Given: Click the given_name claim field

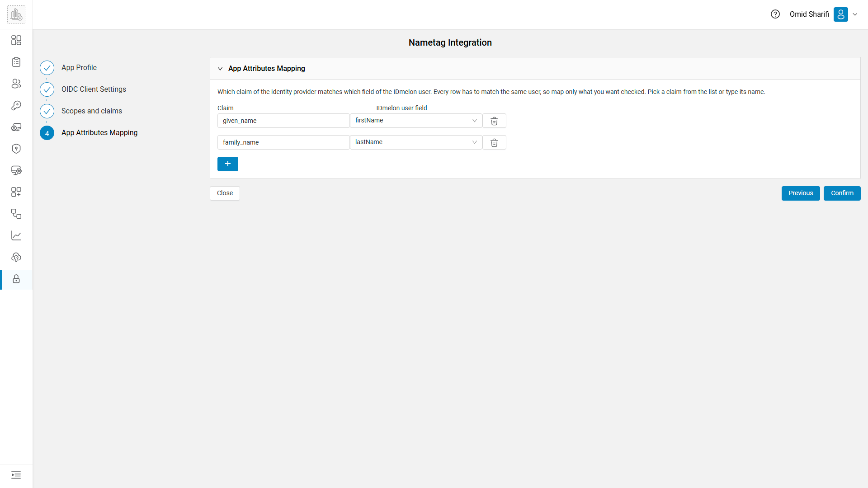Looking at the screenshot, I should pyautogui.click(x=283, y=121).
